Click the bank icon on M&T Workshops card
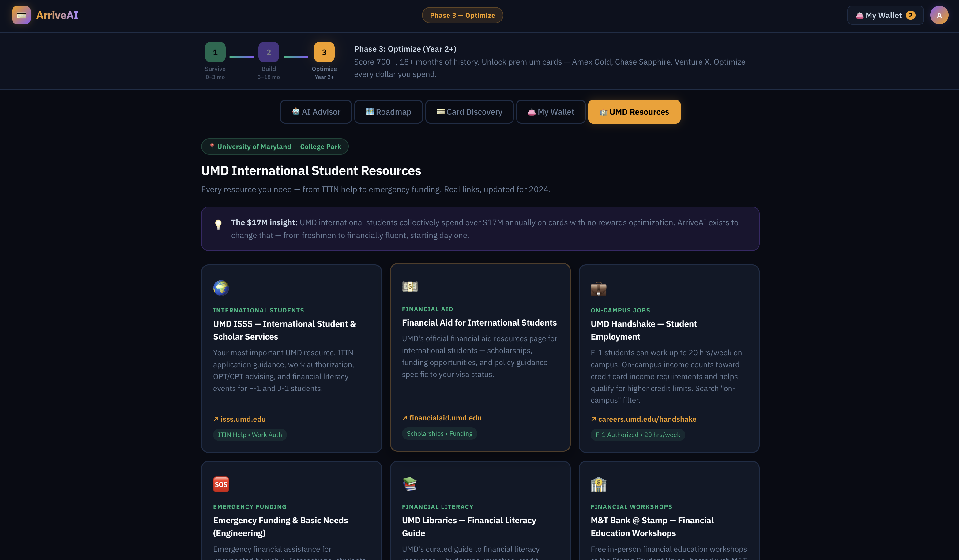Viewport: 959px width, 560px height. pyautogui.click(x=598, y=484)
